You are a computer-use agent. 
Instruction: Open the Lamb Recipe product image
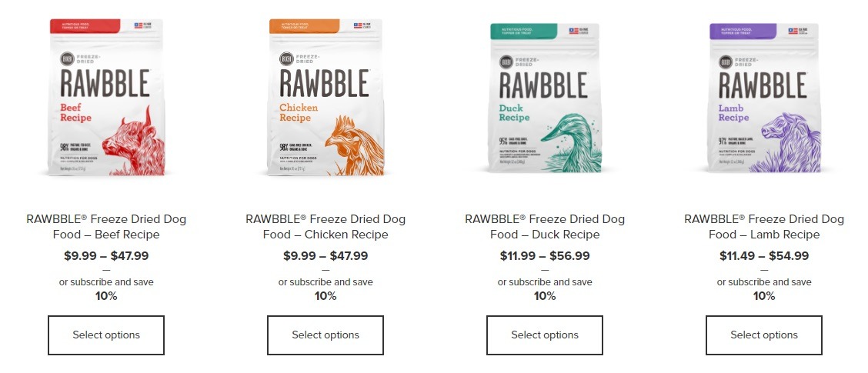click(x=764, y=98)
